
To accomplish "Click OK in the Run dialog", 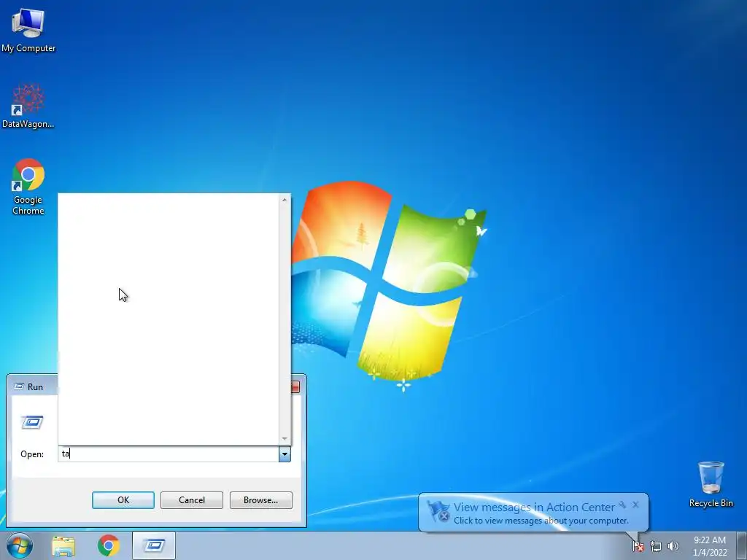I will (123, 500).
